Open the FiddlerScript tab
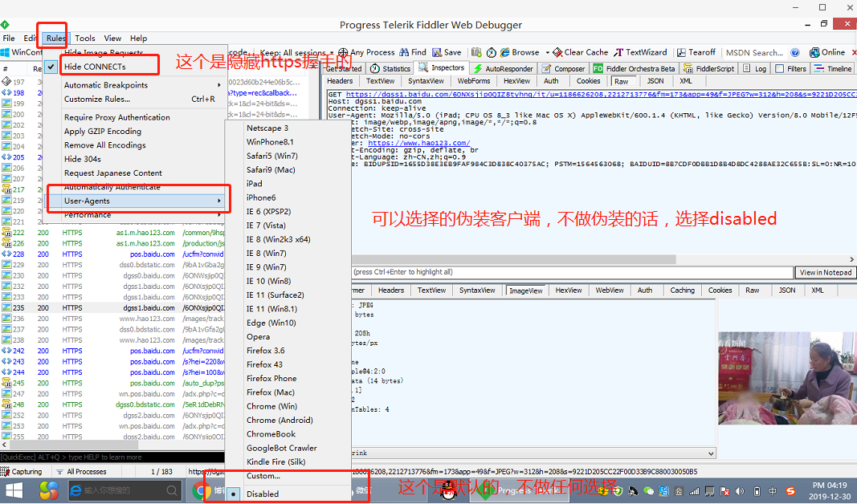This screenshot has height=504, width=857. click(709, 69)
